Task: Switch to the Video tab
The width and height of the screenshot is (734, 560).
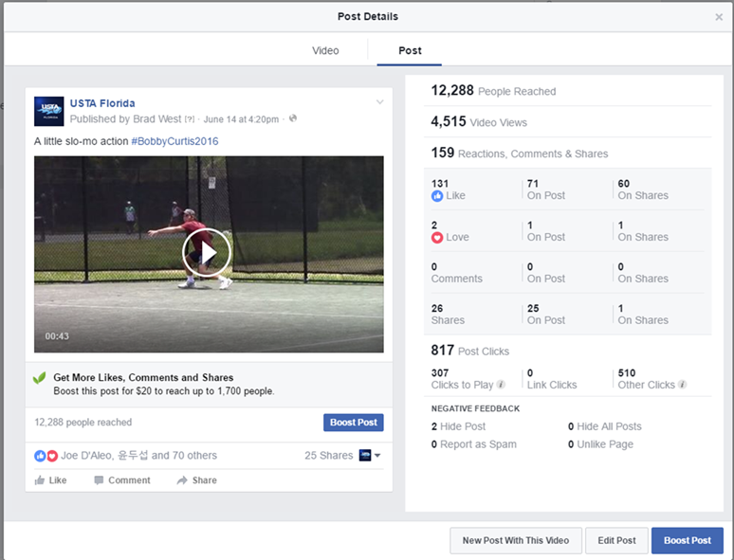Action: (325, 51)
